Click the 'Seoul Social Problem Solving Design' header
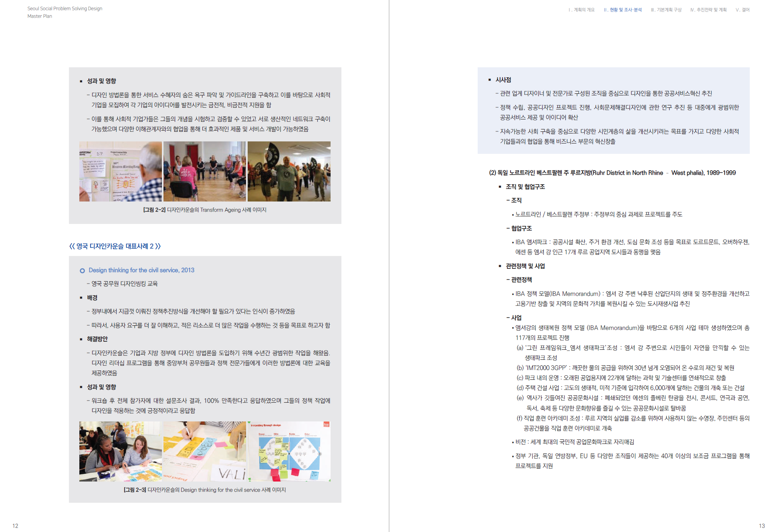The width and height of the screenshot is (777, 532). click(65, 8)
